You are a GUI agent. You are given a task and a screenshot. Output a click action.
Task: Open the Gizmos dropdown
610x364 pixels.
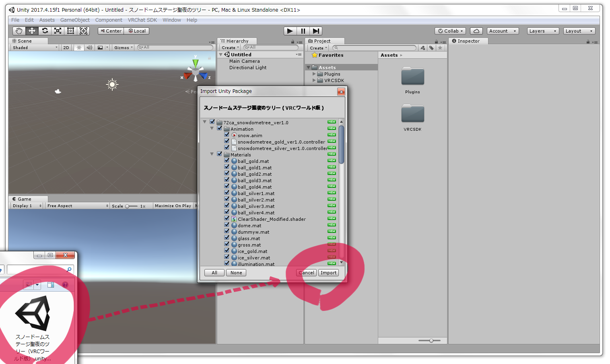123,47
